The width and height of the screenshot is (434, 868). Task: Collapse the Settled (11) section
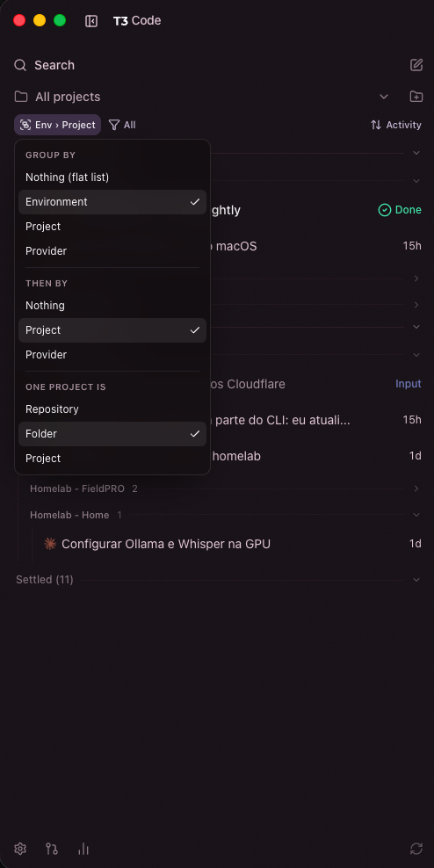pyautogui.click(x=416, y=580)
